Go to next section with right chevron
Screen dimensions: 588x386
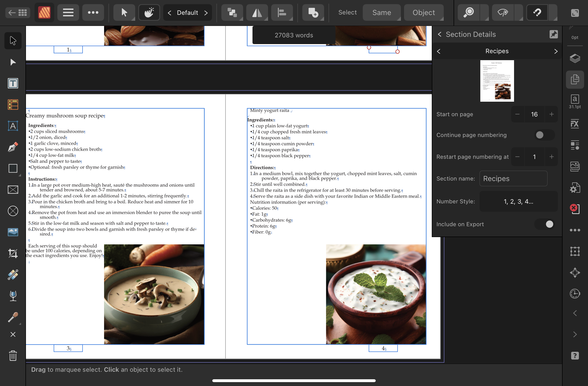556,51
